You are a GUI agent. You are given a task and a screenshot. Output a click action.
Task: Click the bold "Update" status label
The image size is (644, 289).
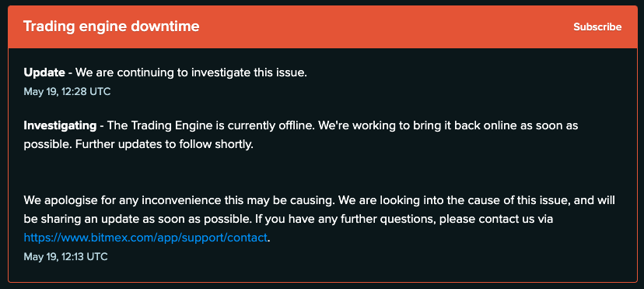(x=44, y=72)
